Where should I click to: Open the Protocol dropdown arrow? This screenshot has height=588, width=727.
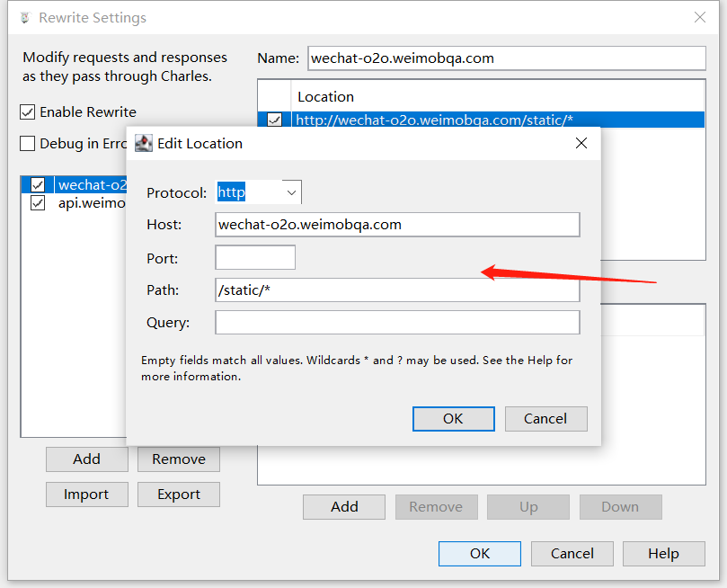pos(291,192)
